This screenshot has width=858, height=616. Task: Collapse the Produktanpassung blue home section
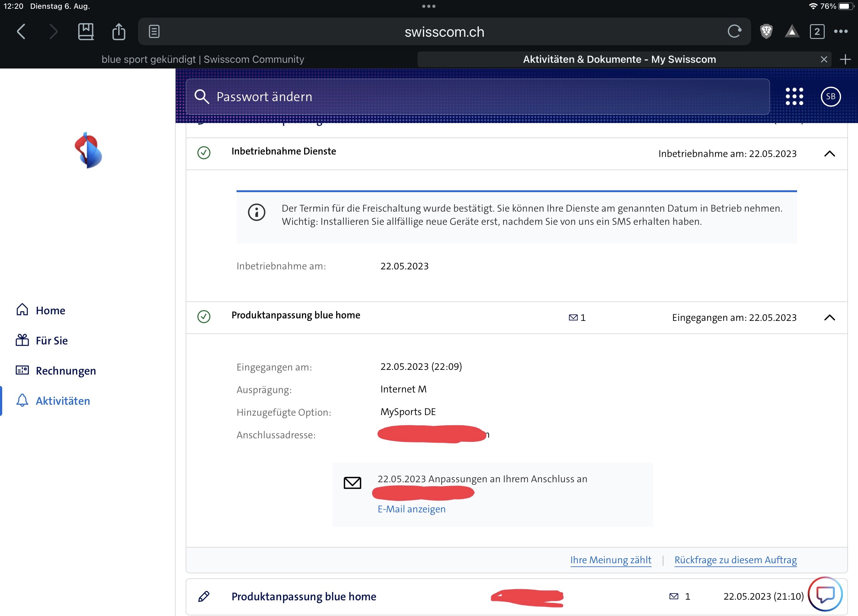click(x=829, y=318)
